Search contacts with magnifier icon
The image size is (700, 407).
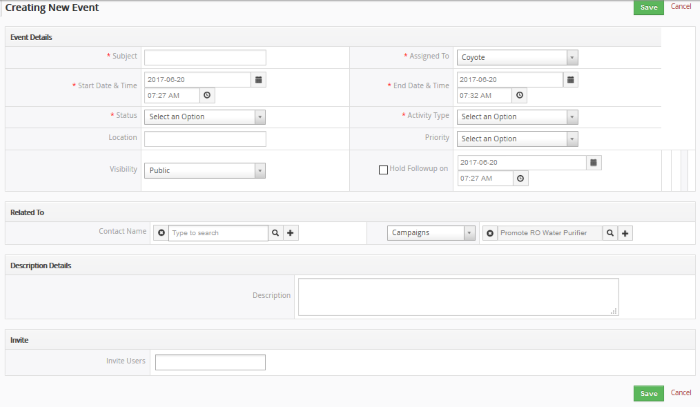pos(275,233)
